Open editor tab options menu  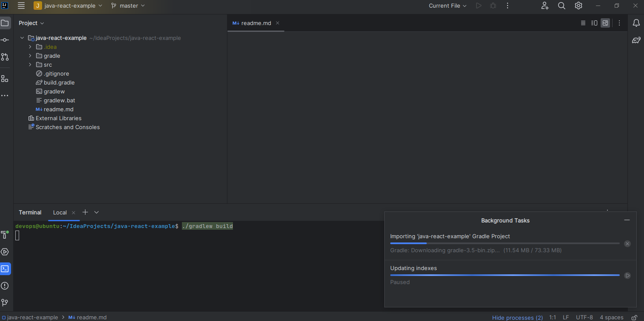tap(619, 23)
